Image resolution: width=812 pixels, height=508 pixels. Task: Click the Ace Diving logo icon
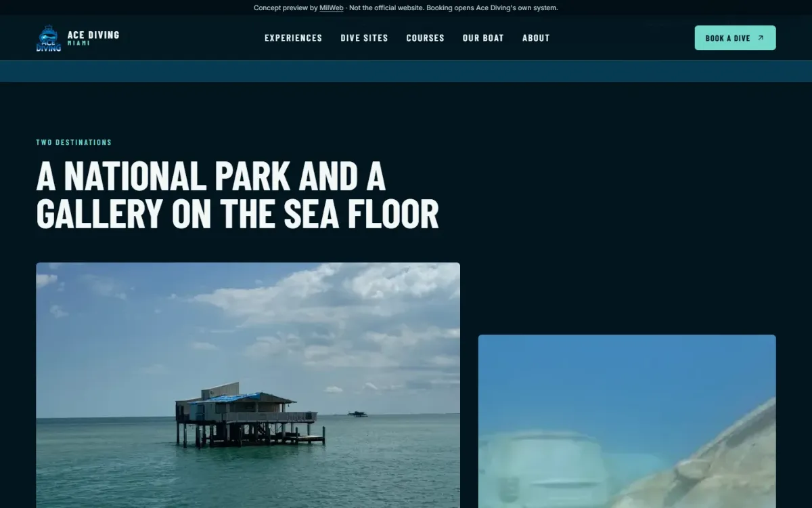click(48, 38)
